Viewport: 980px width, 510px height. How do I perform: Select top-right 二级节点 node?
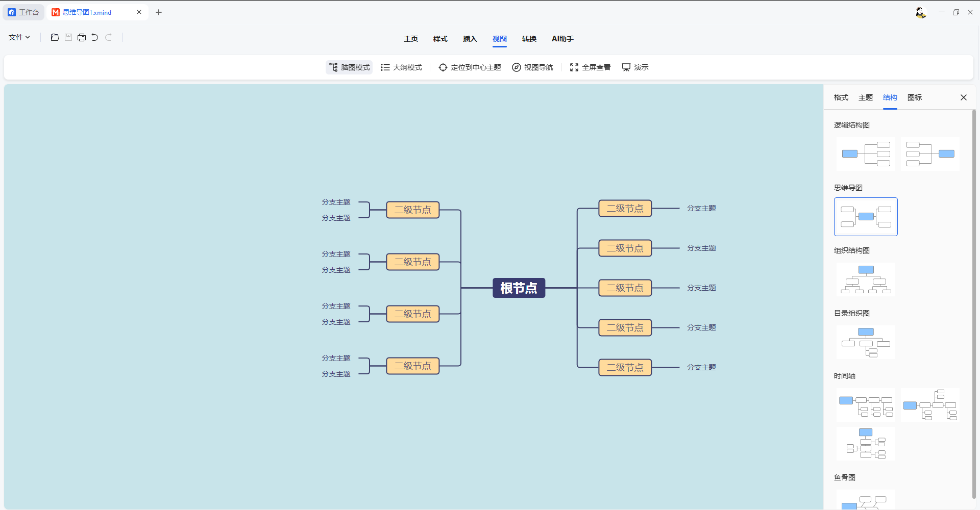pyautogui.click(x=625, y=209)
